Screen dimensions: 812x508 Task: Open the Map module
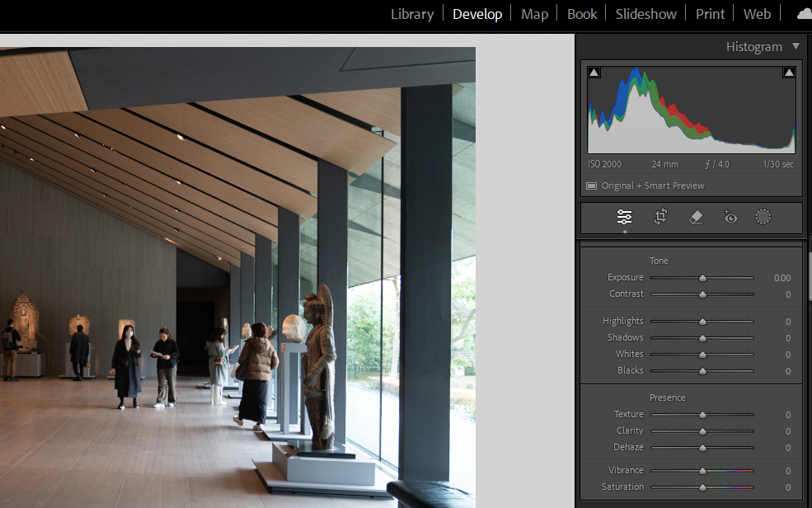pos(534,14)
